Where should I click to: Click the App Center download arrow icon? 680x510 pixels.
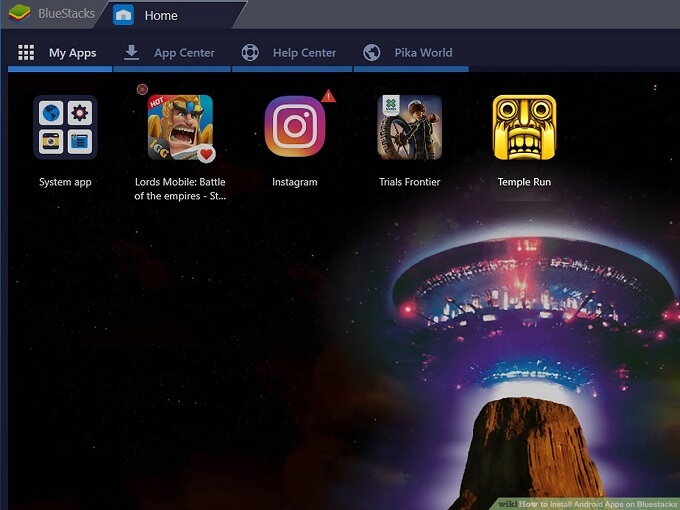click(131, 52)
